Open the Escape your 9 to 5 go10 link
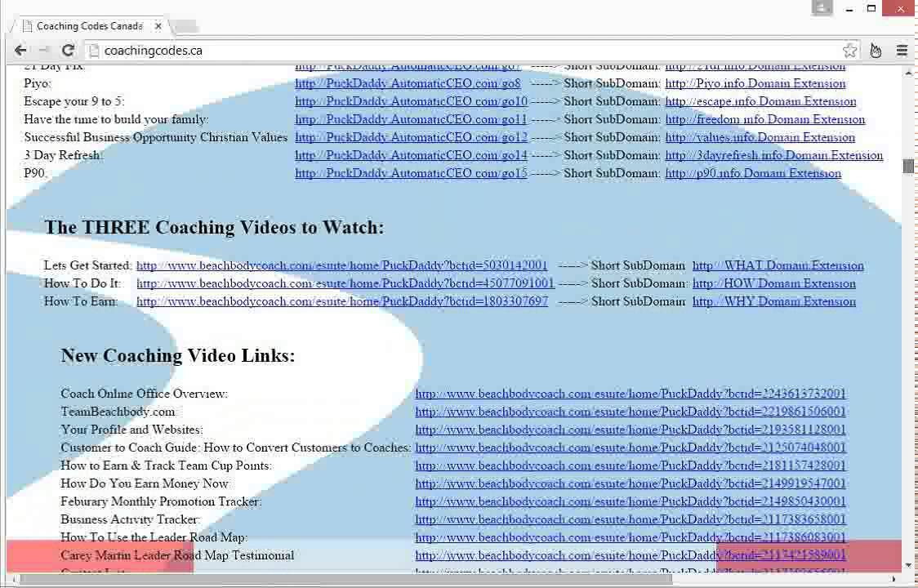 click(411, 101)
